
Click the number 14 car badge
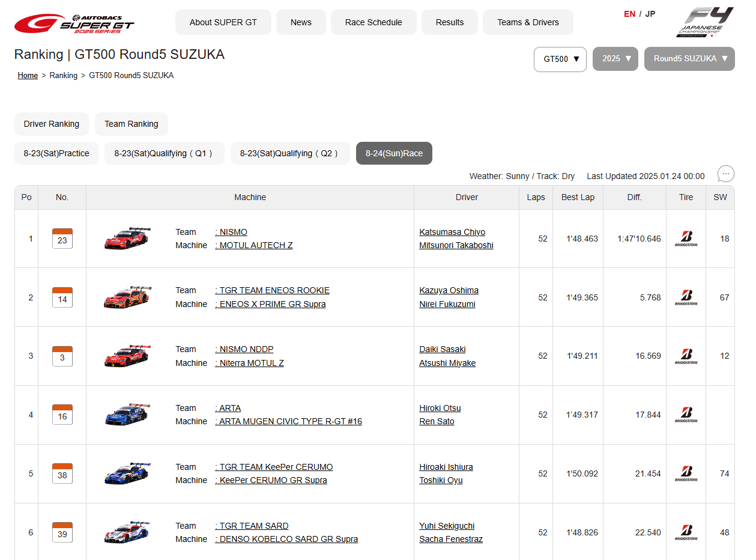pos(62,297)
